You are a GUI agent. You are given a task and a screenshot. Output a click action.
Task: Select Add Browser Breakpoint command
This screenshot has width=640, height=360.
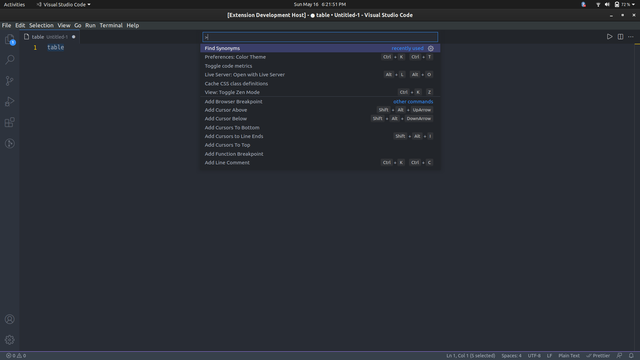(320, 101)
